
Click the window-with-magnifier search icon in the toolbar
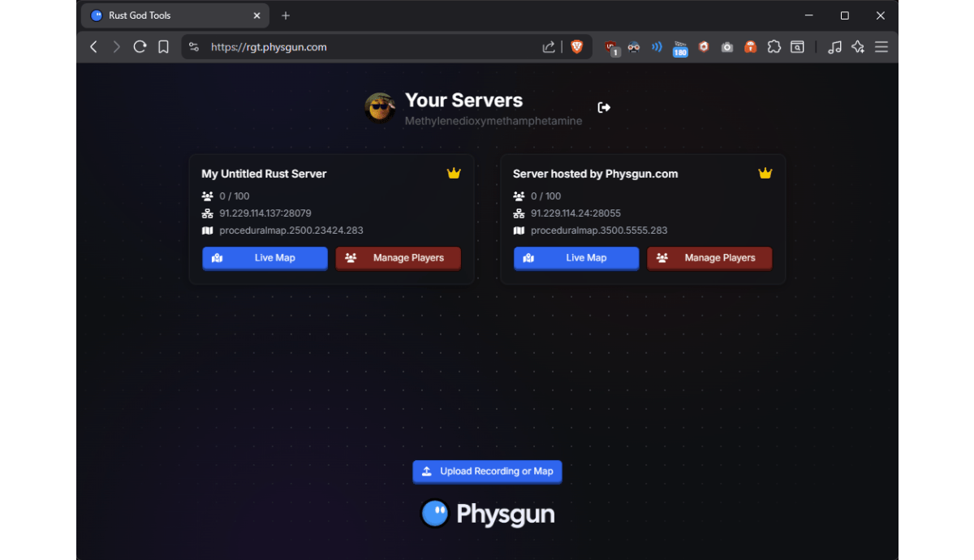point(798,47)
